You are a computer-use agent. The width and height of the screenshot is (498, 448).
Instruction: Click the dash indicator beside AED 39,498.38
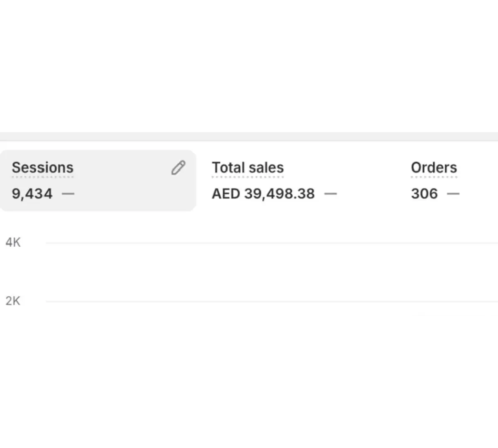point(330,194)
